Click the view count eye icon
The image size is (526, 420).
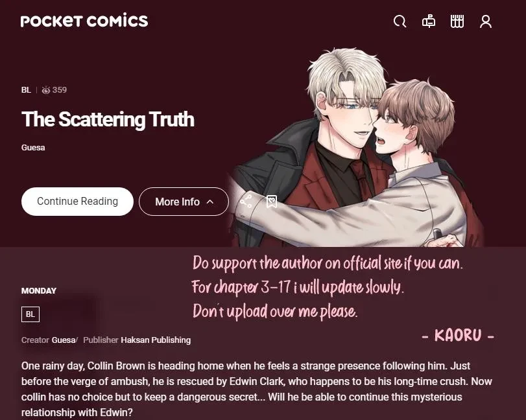pyautogui.click(x=46, y=90)
